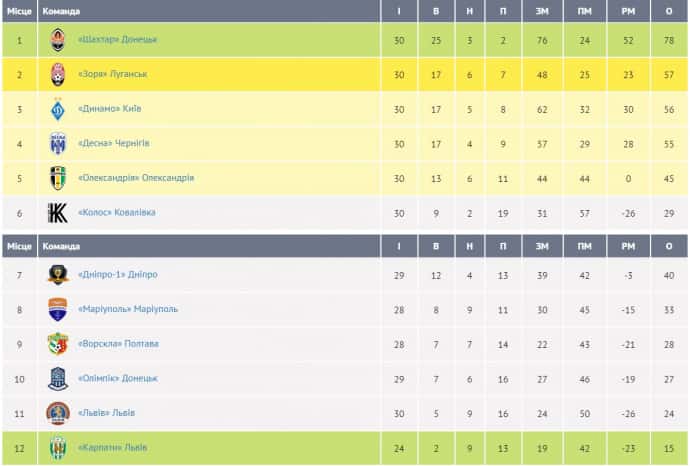This screenshot has height=466, width=690.
Task: Open the «Шахтар» Донецьк team link
Action: click(x=117, y=40)
